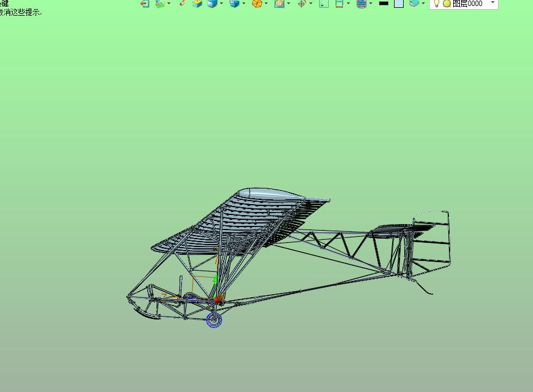Click the blue cube with document icon
This screenshot has height=392, width=533.
coord(234,4)
